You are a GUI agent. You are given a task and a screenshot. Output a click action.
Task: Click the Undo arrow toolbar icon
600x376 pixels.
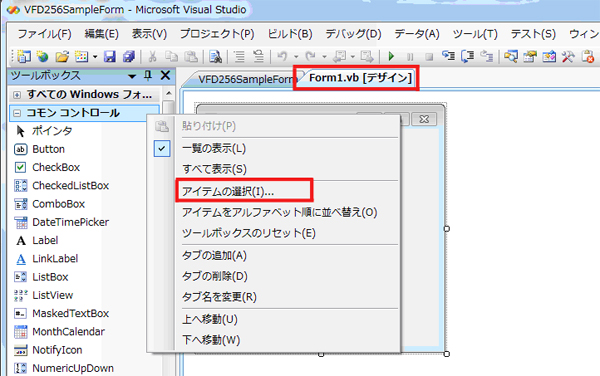282,57
